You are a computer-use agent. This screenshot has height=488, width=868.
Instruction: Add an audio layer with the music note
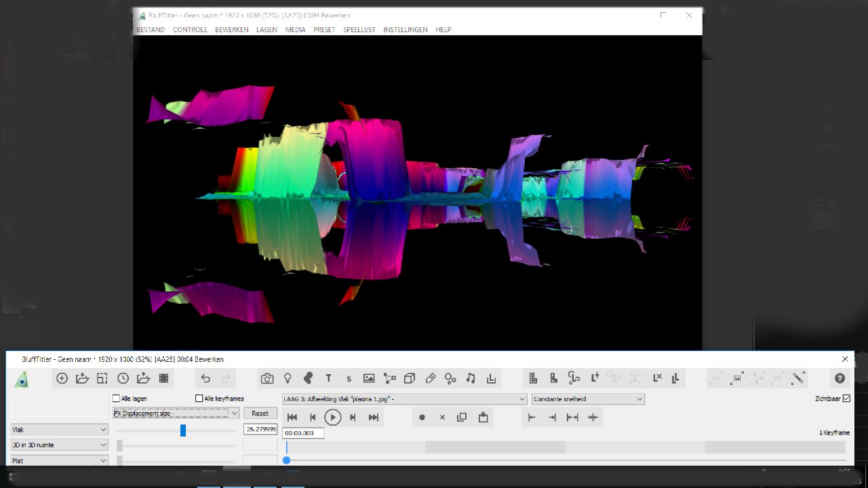(x=471, y=379)
